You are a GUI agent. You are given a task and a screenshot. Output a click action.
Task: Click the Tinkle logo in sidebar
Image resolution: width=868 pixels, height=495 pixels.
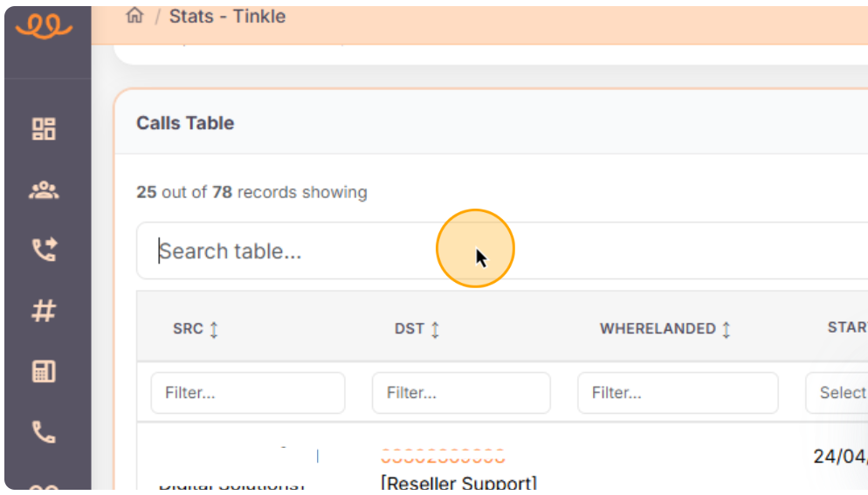[x=44, y=27]
